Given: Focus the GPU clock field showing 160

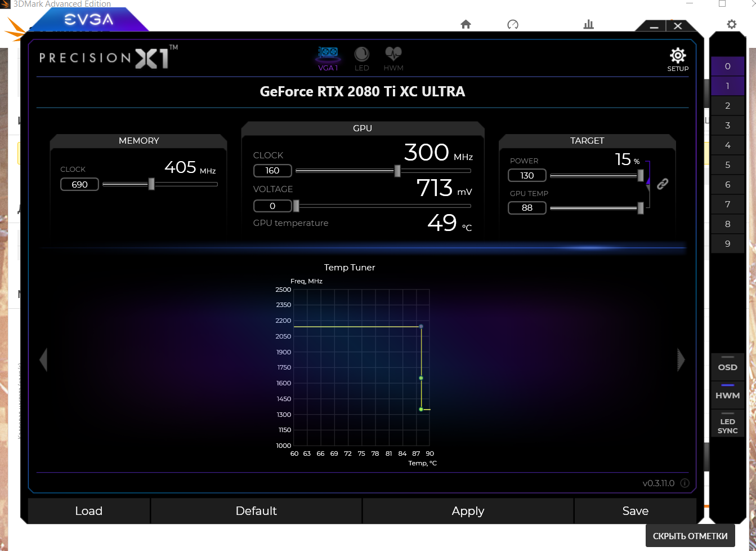Looking at the screenshot, I should (272, 171).
